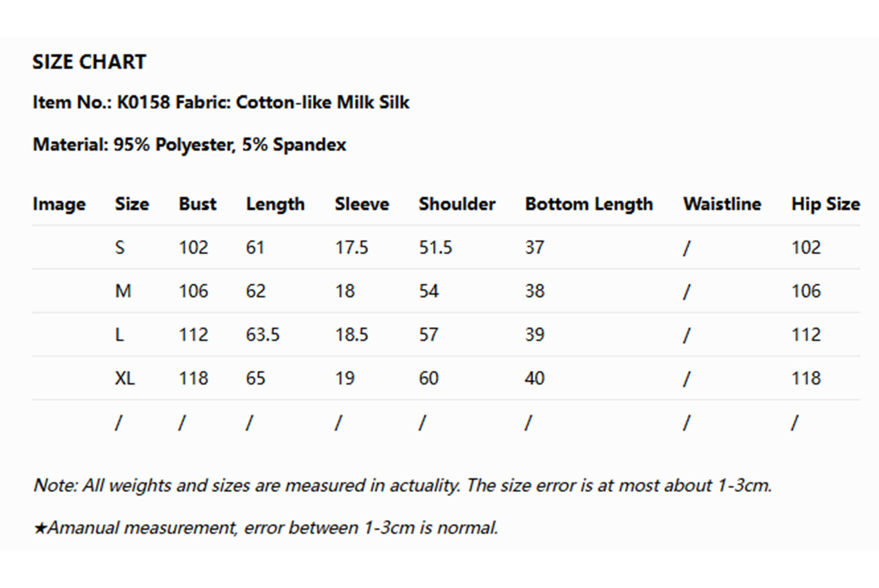Click the Material 95% Polyester line

(x=189, y=145)
